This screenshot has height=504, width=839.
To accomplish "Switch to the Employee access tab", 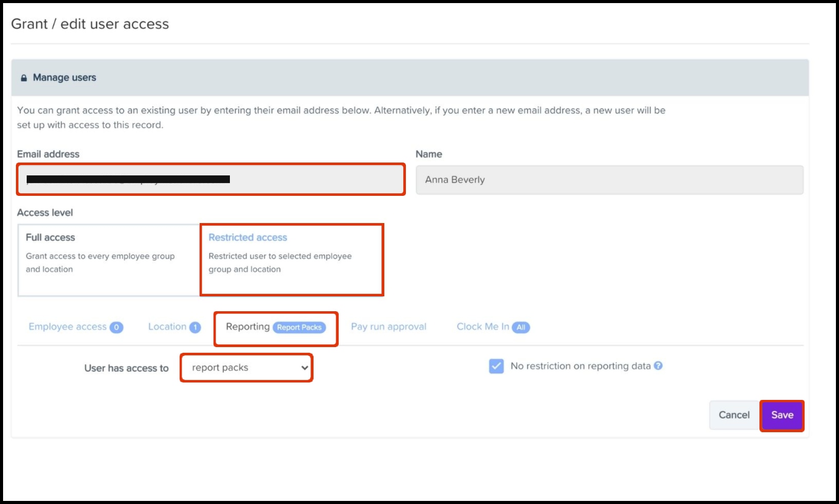I will 68,327.
